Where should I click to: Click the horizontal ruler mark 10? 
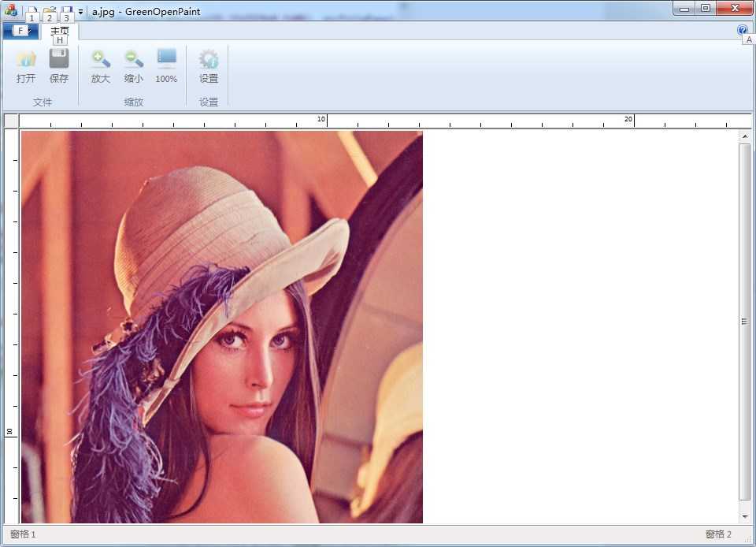(321, 119)
